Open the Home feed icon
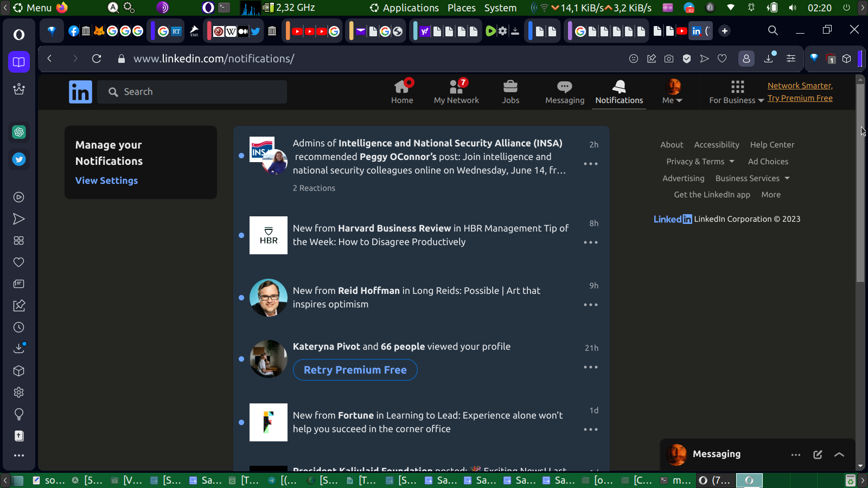The height and width of the screenshot is (488, 868). click(x=402, y=87)
